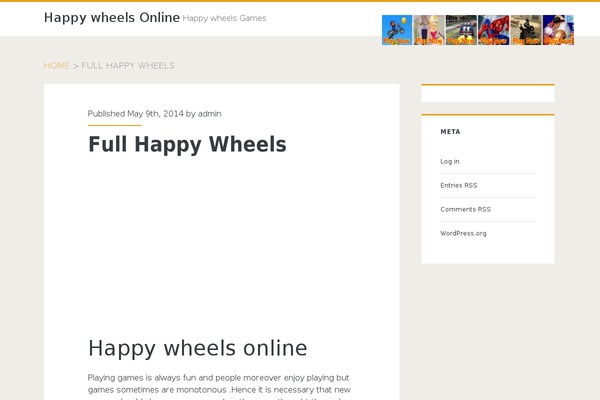
Task: Click the HOME breadcrumb link
Action: (x=57, y=65)
